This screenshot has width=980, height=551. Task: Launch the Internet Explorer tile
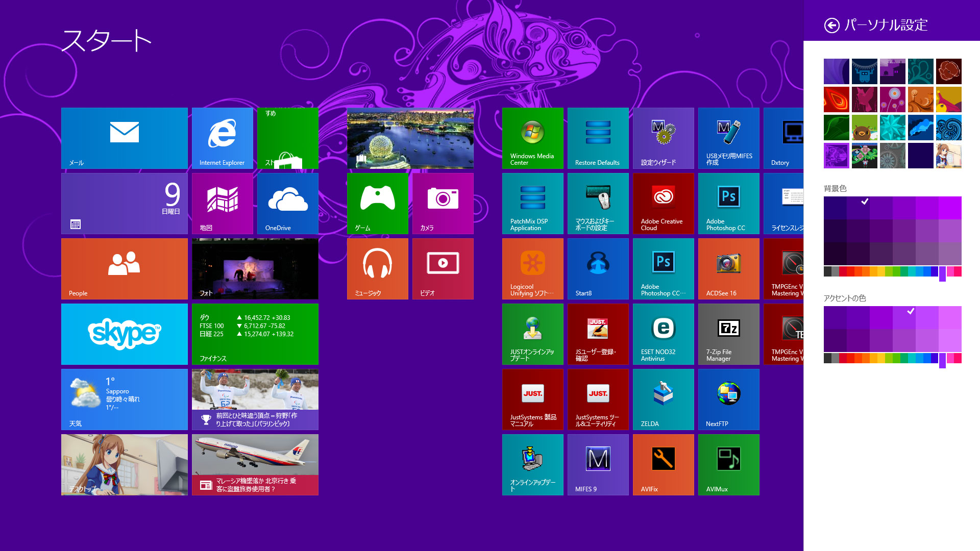(223, 138)
